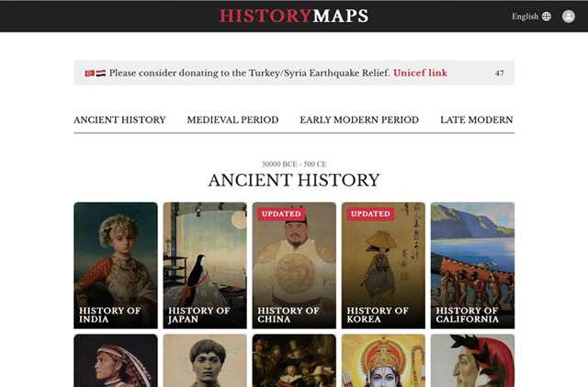
Task: Open the second-row card with the turbaned profile portrait
Action: 116,360
